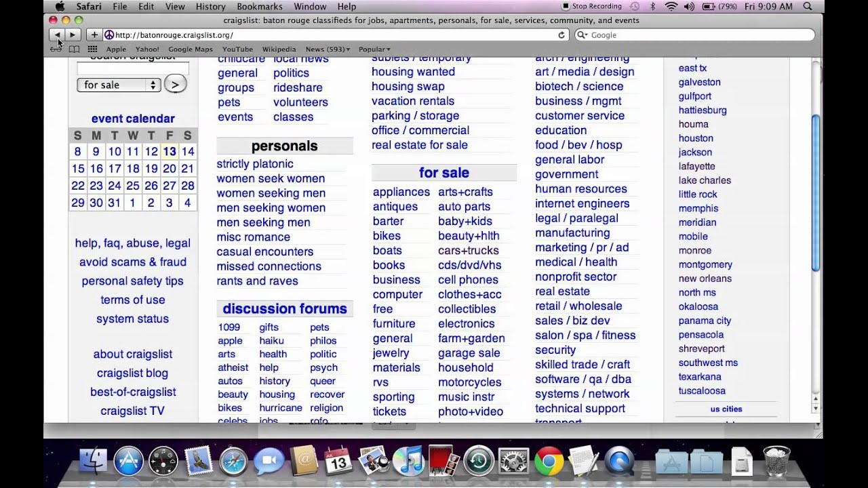Open Safari compass icon in Dock

click(233, 462)
